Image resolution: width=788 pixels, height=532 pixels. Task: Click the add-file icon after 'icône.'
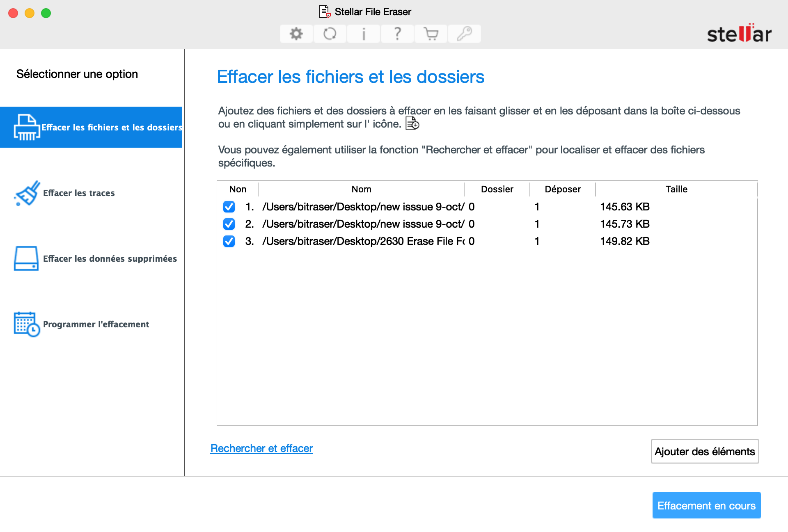412,123
